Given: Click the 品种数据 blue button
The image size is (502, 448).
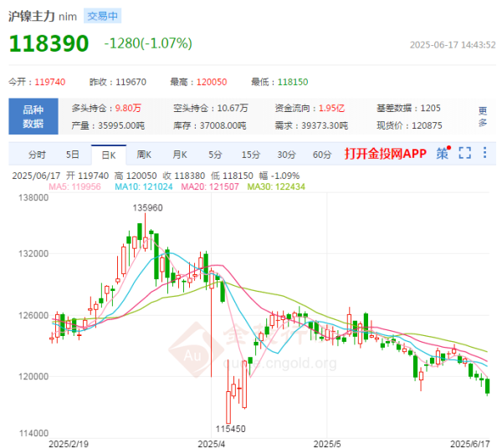Looking at the screenshot, I should 33,116.
